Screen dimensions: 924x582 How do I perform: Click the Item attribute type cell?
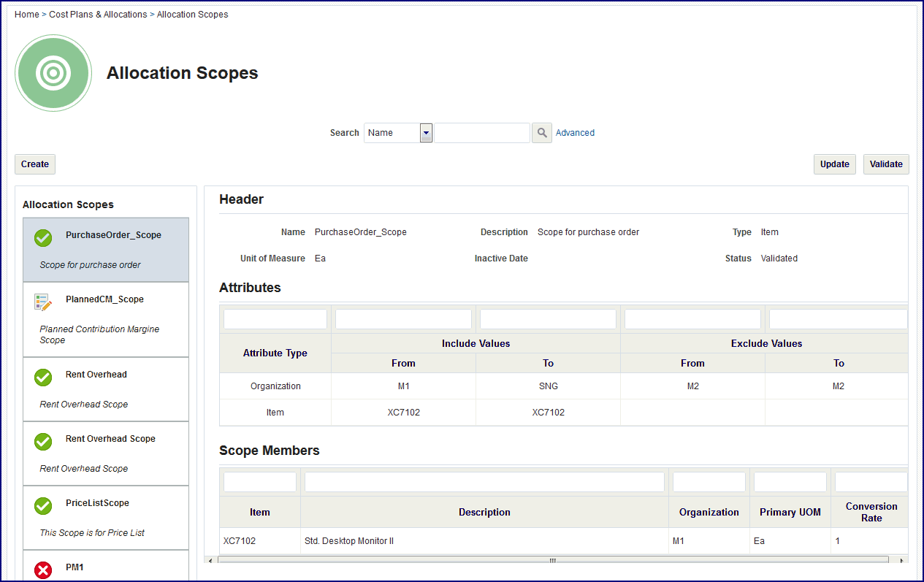click(x=275, y=413)
